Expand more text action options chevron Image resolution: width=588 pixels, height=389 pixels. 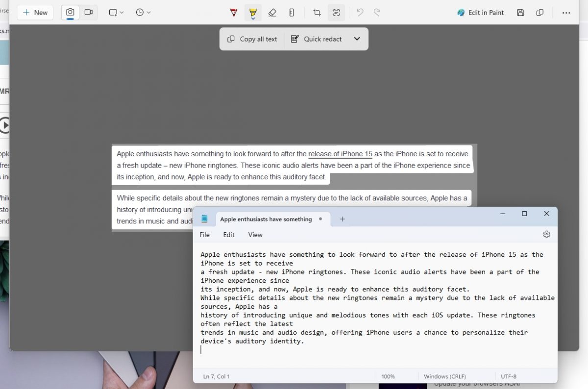point(357,39)
